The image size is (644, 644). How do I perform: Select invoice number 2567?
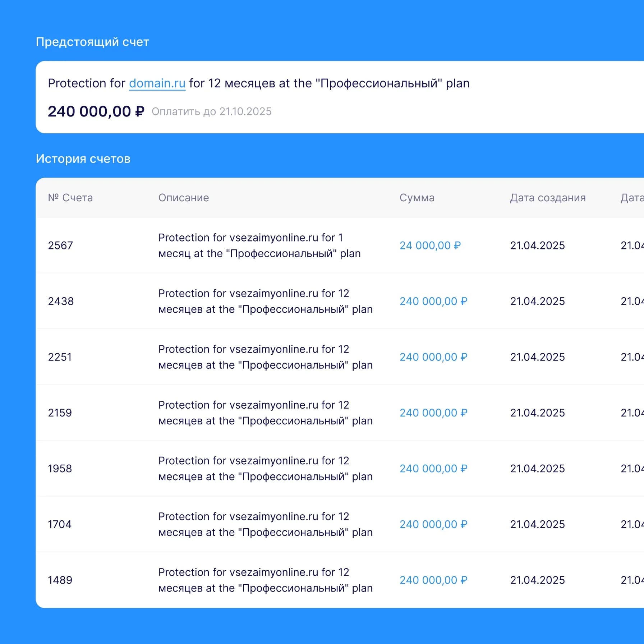coord(60,245)
